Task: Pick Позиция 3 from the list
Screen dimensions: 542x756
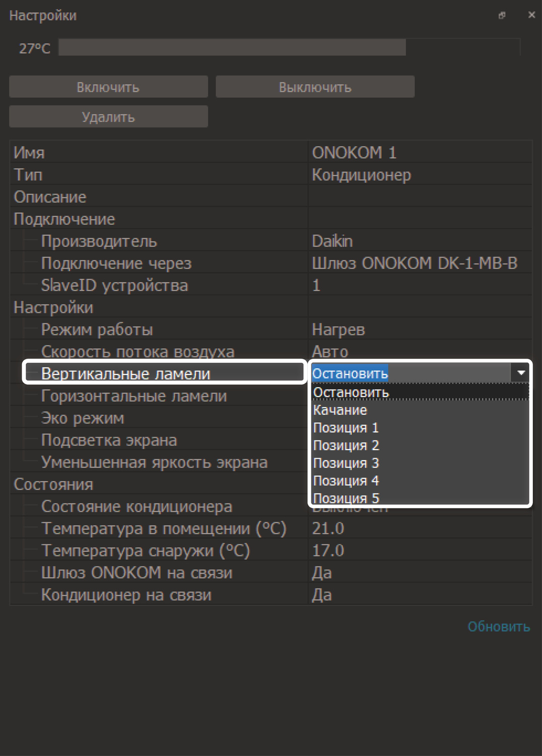Action: point(346,463)
